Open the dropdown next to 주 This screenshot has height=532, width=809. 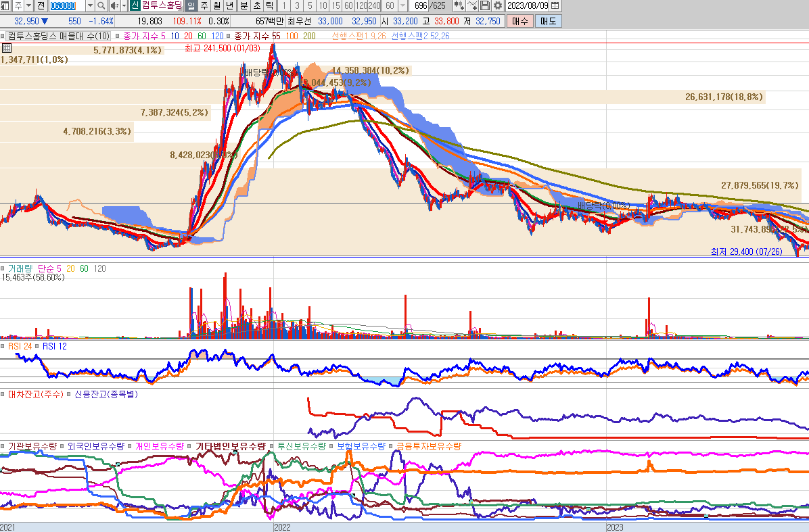(x=28, y=5)
